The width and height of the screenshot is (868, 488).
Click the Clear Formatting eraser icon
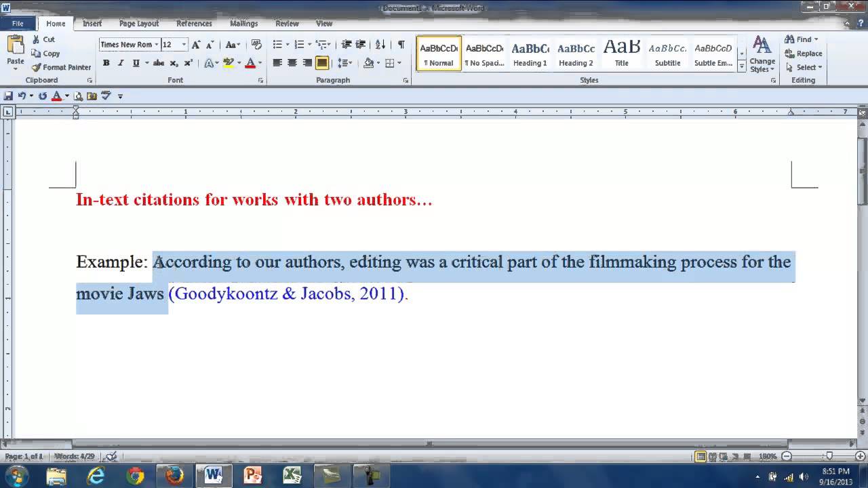click(256, 45)
